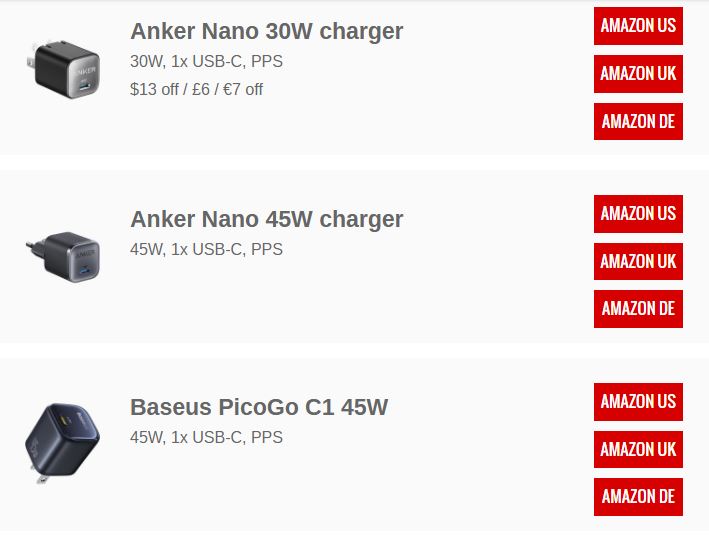Open Amazon US for Baseus PicoGo C1
This screenshot has width=709, height=540.
pos(638,401)
